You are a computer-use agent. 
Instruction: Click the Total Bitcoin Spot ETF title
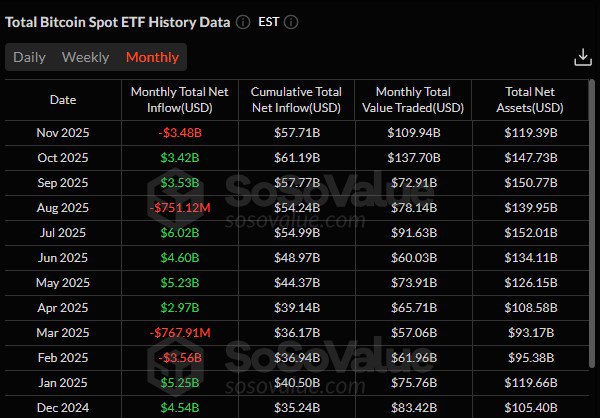(x=117, y=22)
